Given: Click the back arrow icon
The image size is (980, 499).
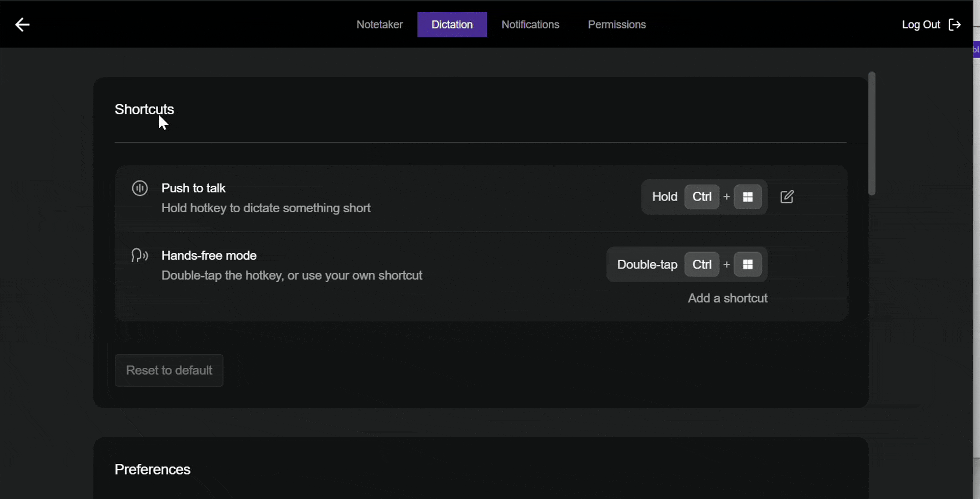Looking at the screenshot, I should pos(22,24).
